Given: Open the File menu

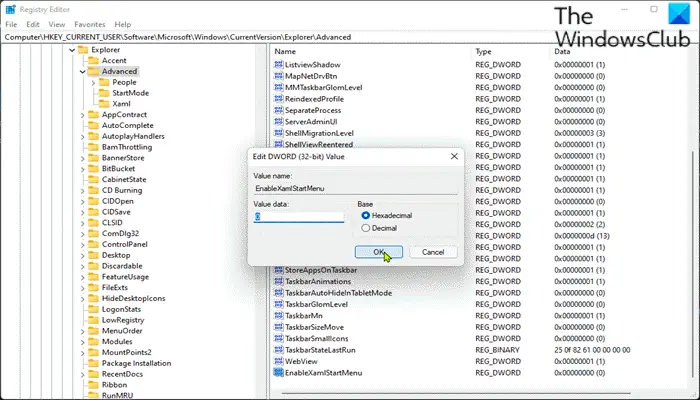Looking at the screenshot, I should click(11, 25).
